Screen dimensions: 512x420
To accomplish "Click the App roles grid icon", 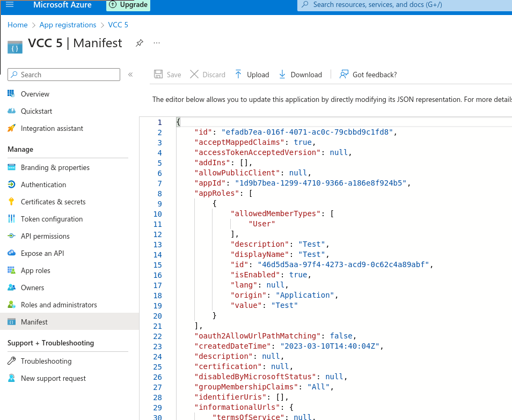I will (11, 270).
